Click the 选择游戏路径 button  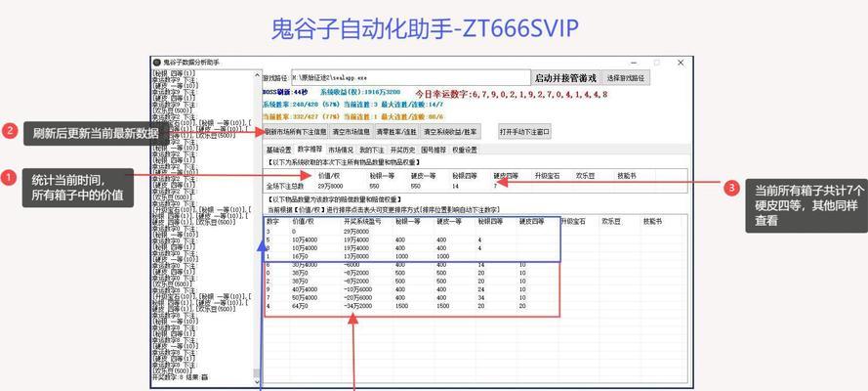626,77
